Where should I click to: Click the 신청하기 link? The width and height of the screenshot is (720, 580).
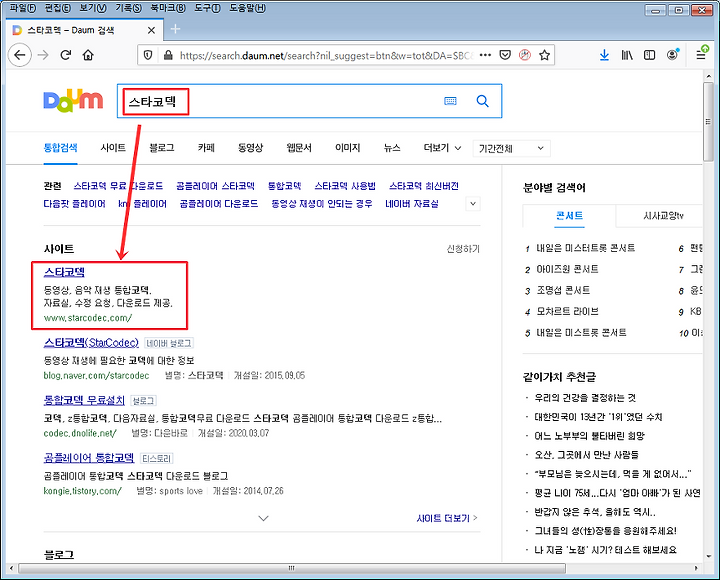click(463, 248)
